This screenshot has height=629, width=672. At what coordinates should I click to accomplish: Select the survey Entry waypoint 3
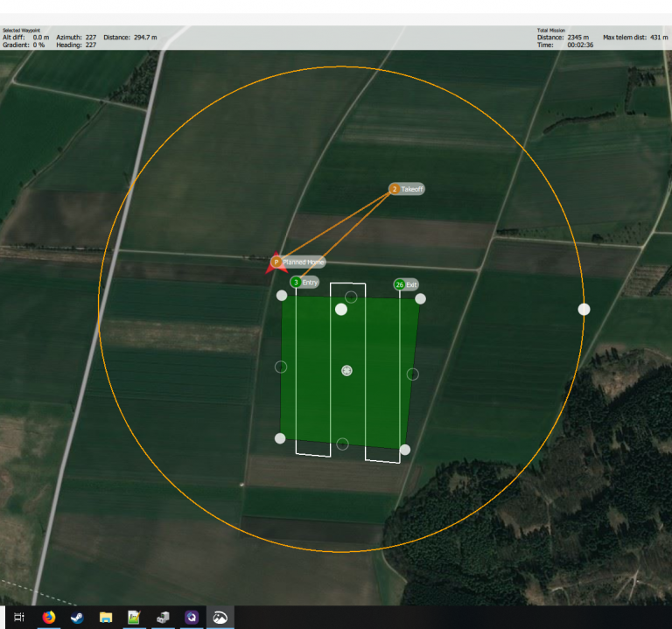(296, 283)
